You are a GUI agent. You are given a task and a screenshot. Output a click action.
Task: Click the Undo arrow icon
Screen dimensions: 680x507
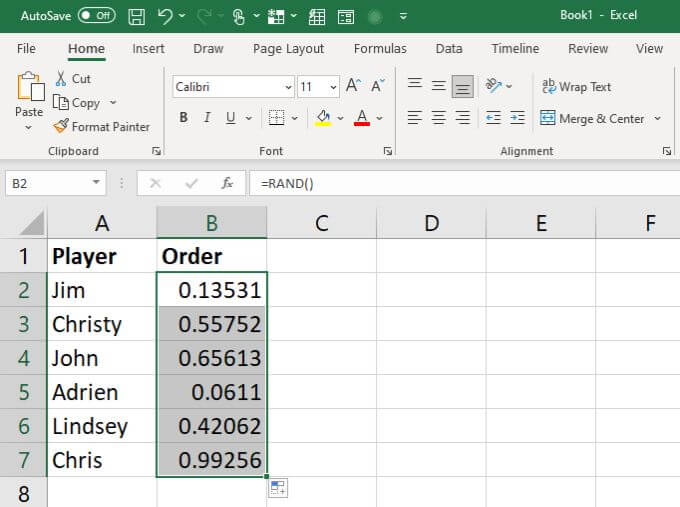(165, 16)
